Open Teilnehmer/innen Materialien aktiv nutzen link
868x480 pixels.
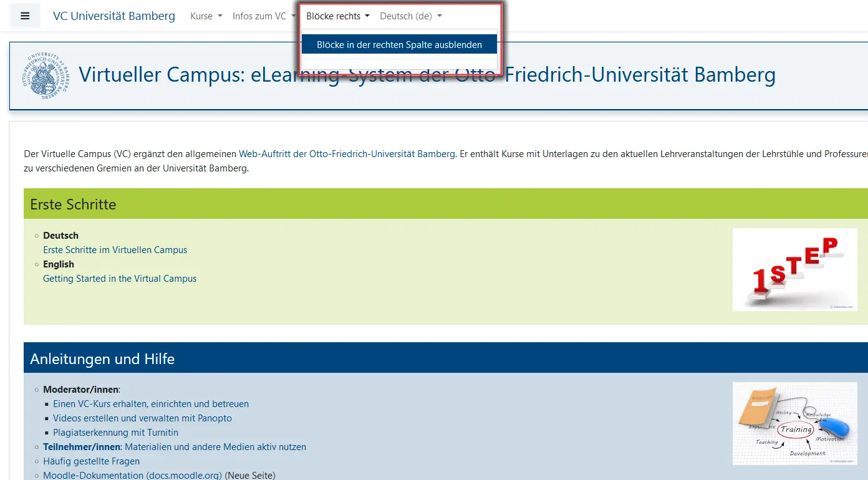pyautogui.click(x=175, y=447)
